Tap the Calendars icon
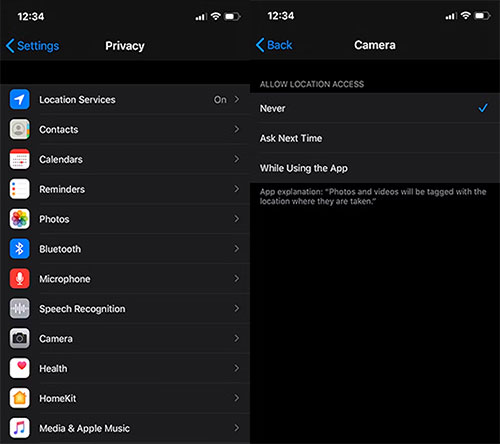The width and height of the screenshot is (500, 444). click(20, 159)
